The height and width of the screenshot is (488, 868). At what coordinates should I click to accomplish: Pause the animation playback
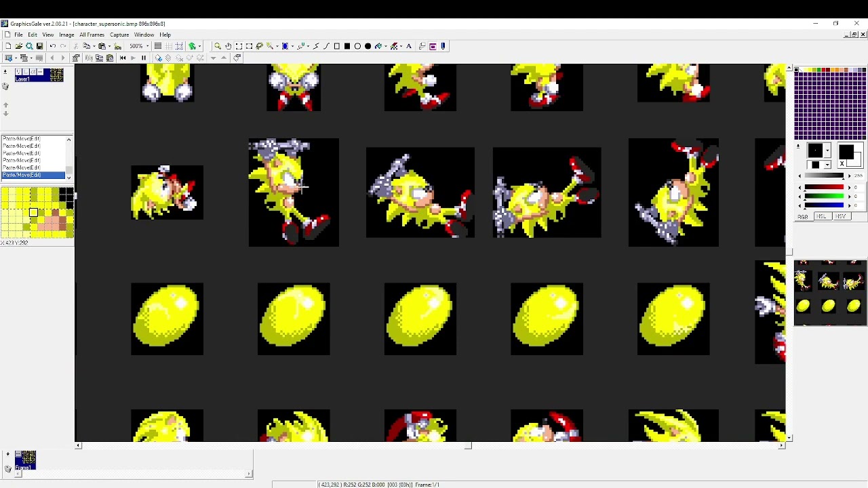coord(143,58)
